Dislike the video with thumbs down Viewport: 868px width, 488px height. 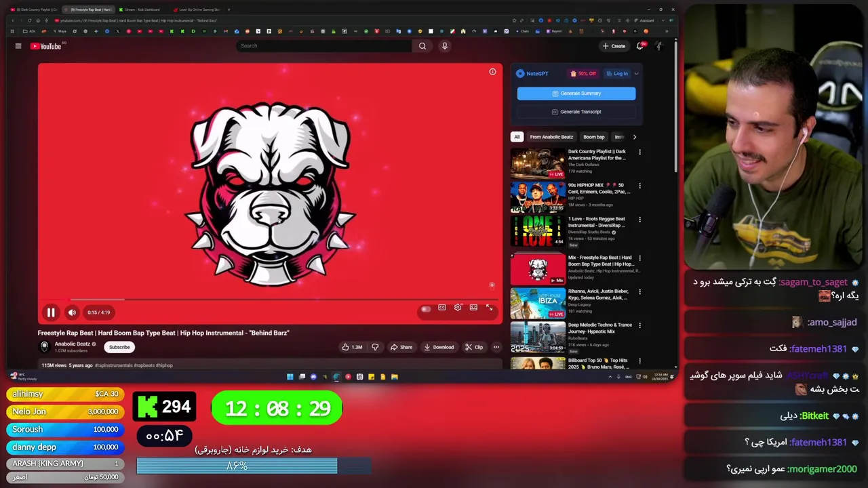click(x=375, y=347)
